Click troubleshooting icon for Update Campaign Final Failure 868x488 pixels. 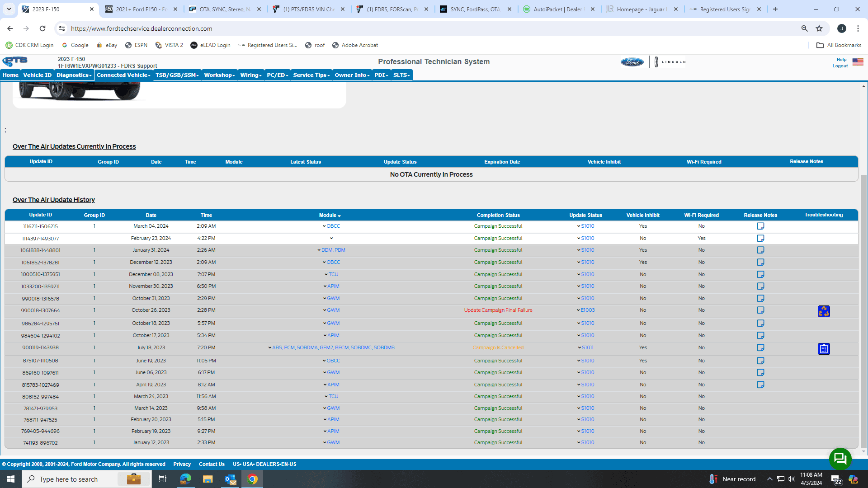pyautogui.click(x=823, y=311)
